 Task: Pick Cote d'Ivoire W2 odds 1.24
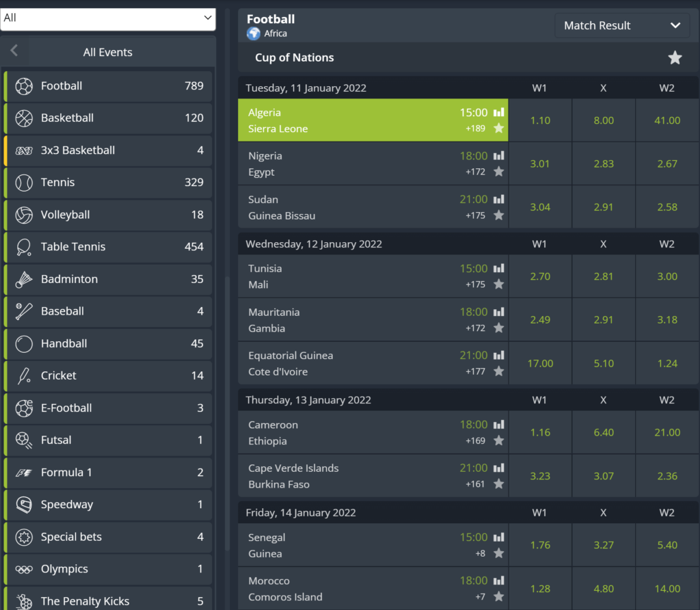pos(667,364)
